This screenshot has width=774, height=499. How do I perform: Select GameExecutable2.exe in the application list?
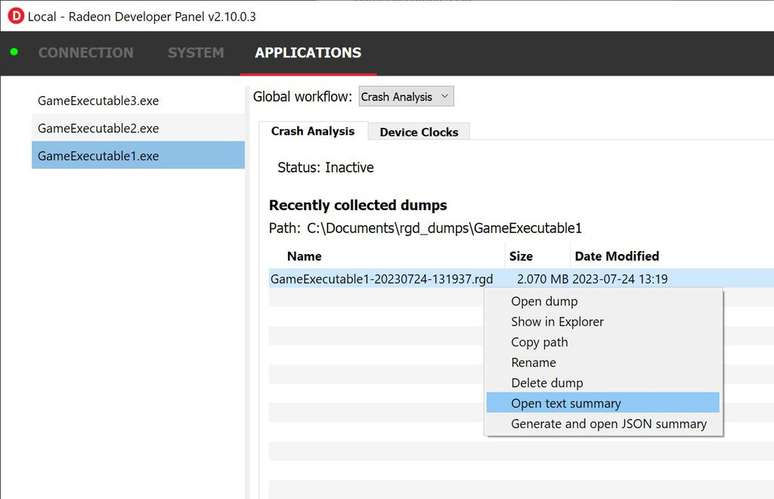[x=138, y=128]
